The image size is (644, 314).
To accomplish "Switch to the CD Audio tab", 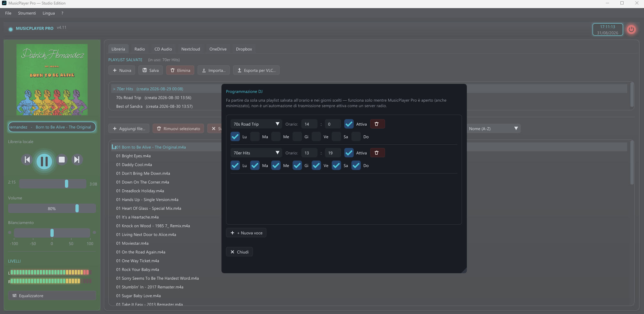I will click(x=163, y=49).
